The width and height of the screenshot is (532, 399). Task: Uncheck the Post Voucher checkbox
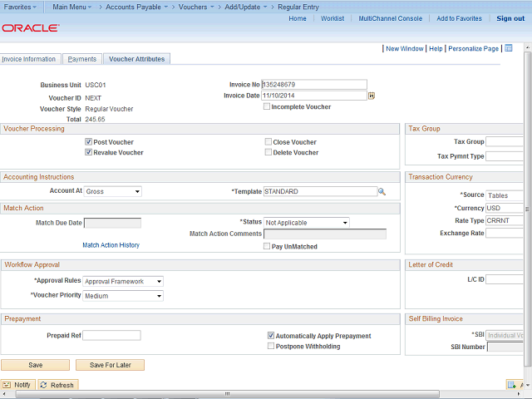[x=89, y=142]
